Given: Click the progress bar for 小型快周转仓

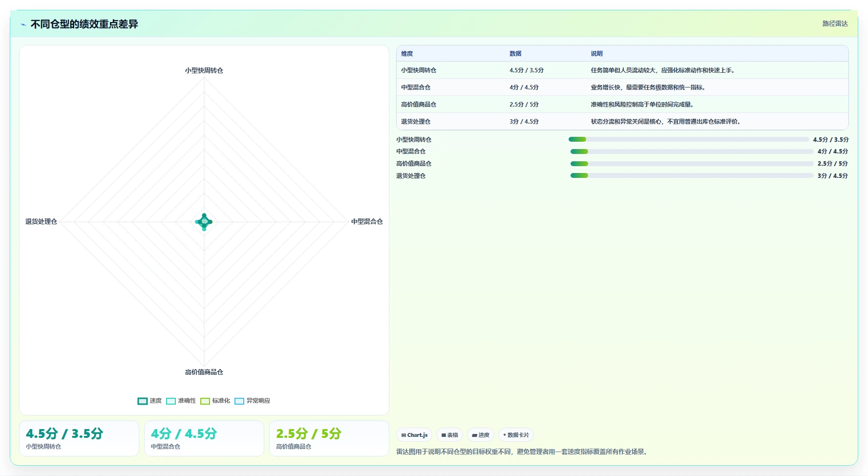Looking at the screenshot, I should point(689,139).
